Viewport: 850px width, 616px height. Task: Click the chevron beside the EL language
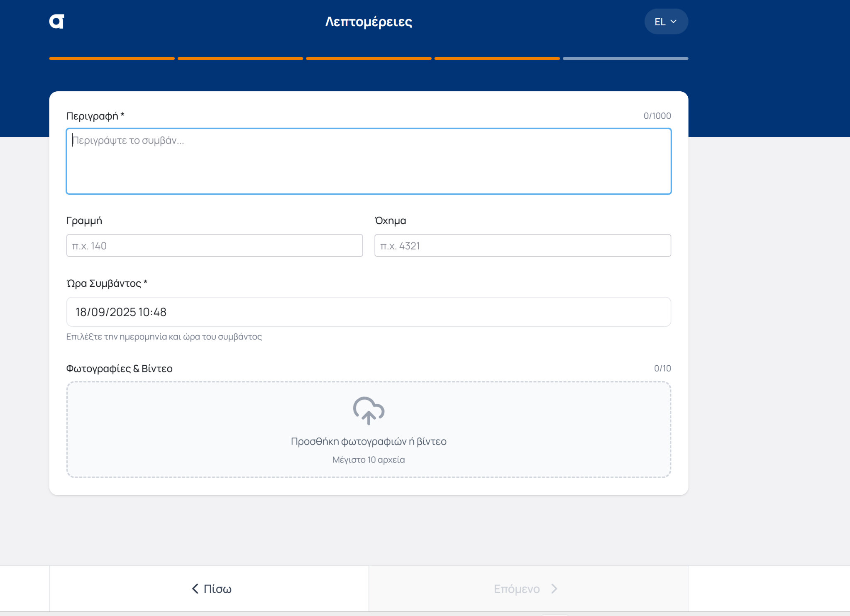(x=674, y=22)
